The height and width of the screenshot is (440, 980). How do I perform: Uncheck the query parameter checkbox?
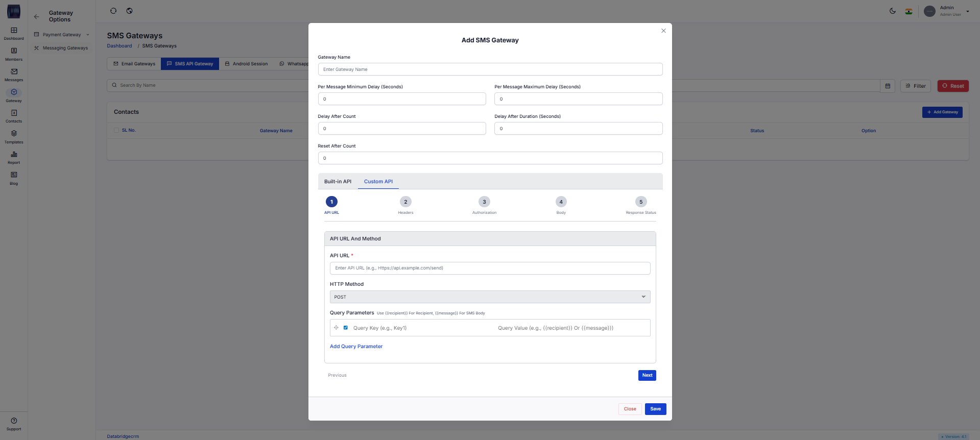pyautogui.click(x=346, y=328)
